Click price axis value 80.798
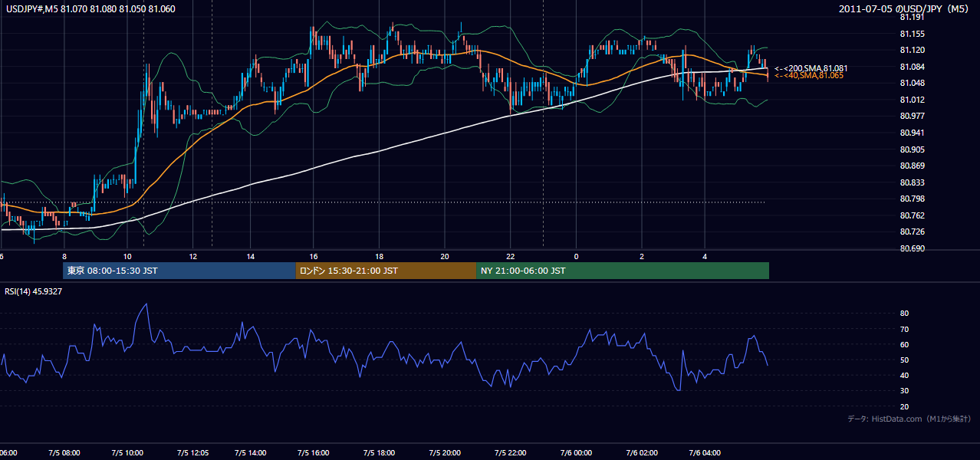980x460 pixels. [x=912, y=199]
